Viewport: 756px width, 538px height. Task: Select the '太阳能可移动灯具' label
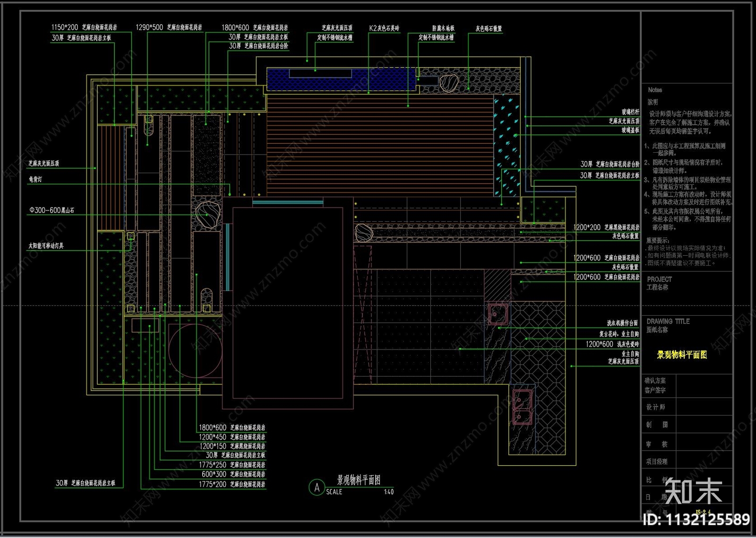pos(46,246)
